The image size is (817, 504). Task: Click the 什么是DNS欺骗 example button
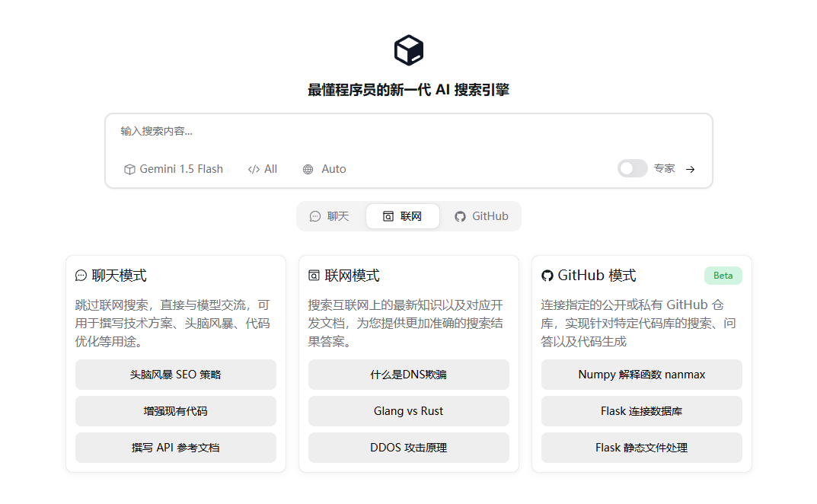[408, 375]
